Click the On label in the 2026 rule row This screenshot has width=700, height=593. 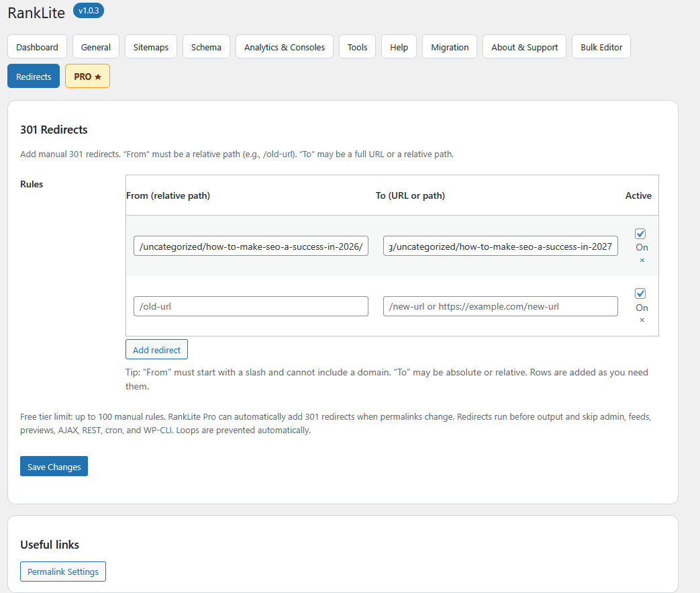pos(642,247)
